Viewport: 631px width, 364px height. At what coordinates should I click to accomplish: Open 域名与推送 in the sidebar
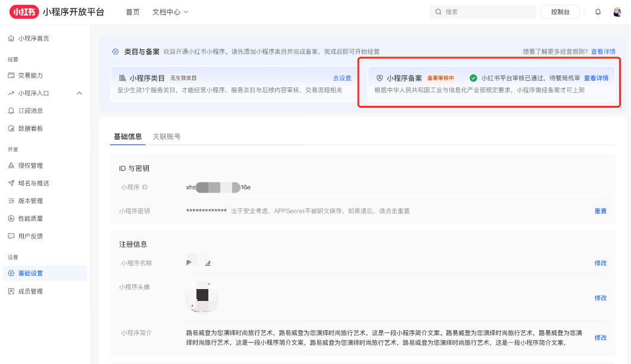click(33, 183)
